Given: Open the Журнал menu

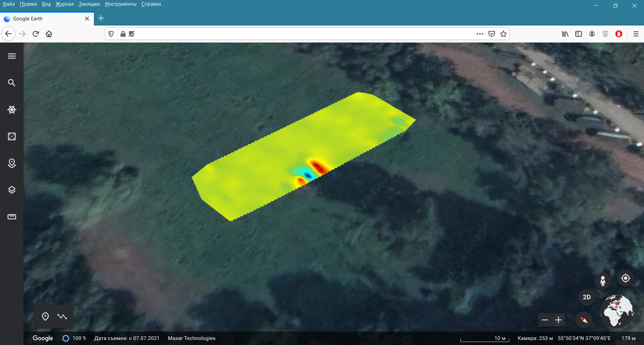Looking at the screenshot, I should point(65,4).
